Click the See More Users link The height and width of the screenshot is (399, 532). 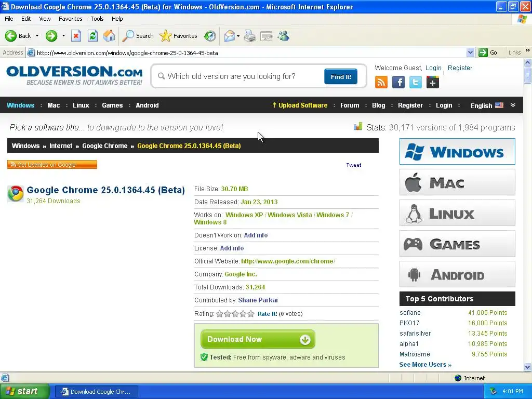pos(425,364)
